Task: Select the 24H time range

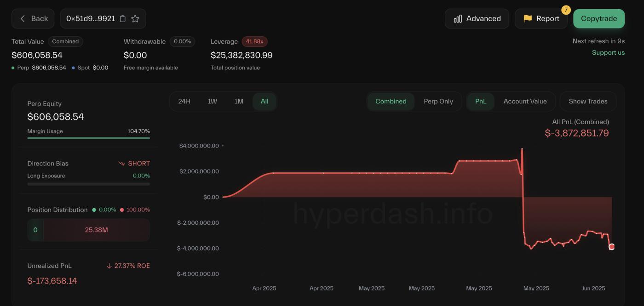Action: click(x=184, y=101)
